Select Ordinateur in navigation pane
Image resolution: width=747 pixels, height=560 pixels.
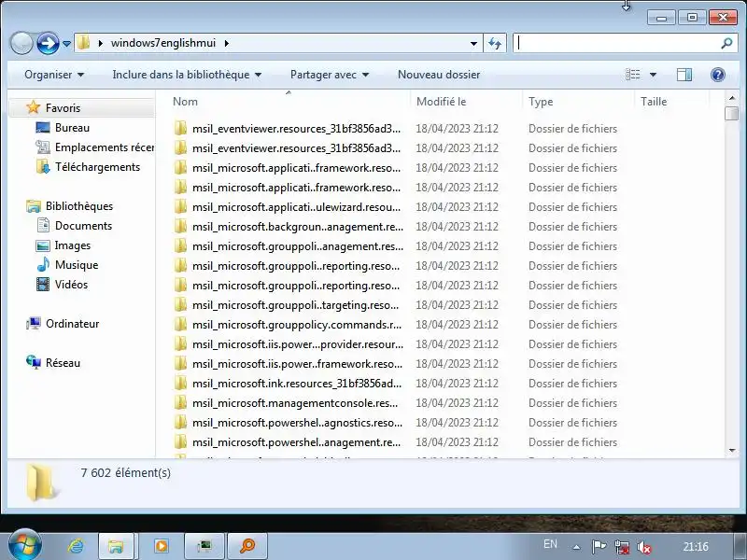point(73,324)
